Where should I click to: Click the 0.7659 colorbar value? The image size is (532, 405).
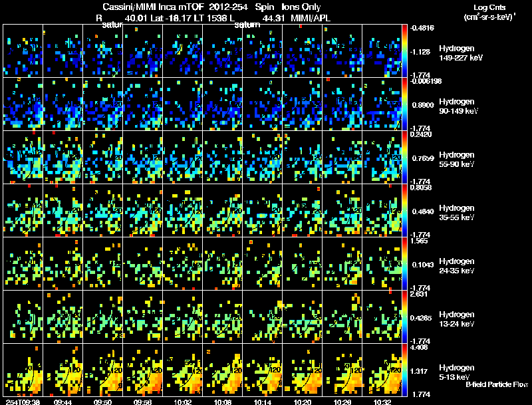423,158
